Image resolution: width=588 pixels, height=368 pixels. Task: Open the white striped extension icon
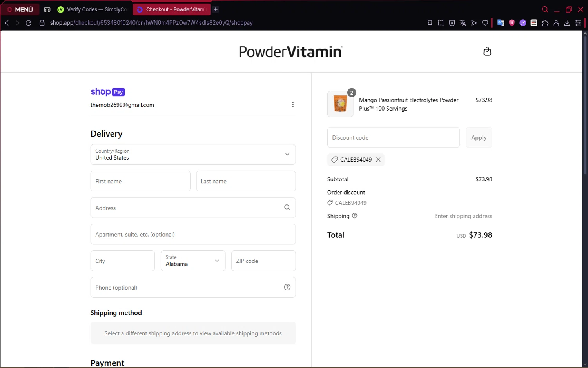534,23
